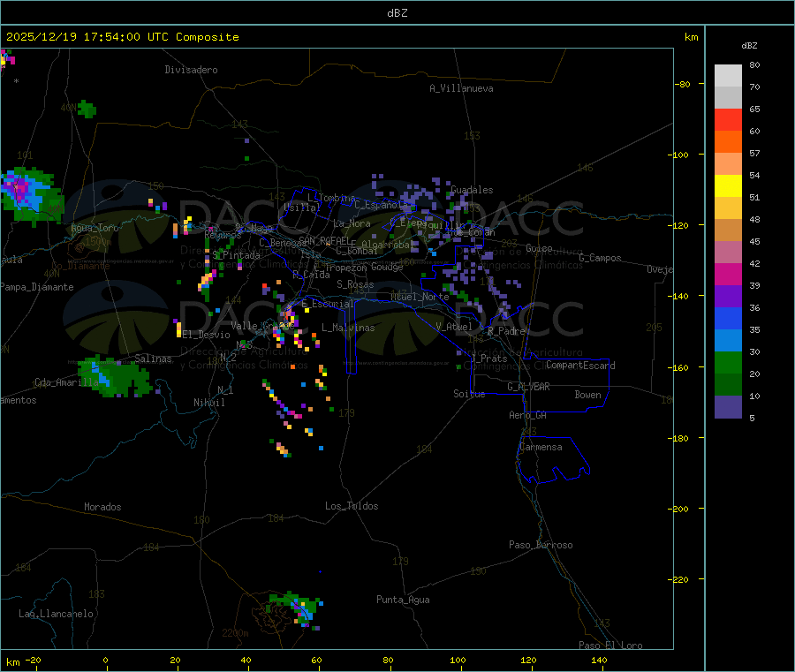Choose the orange 57–60 dBZ legend swatch
The width and height of the screenshot is (795, 672).
point(728,142)
